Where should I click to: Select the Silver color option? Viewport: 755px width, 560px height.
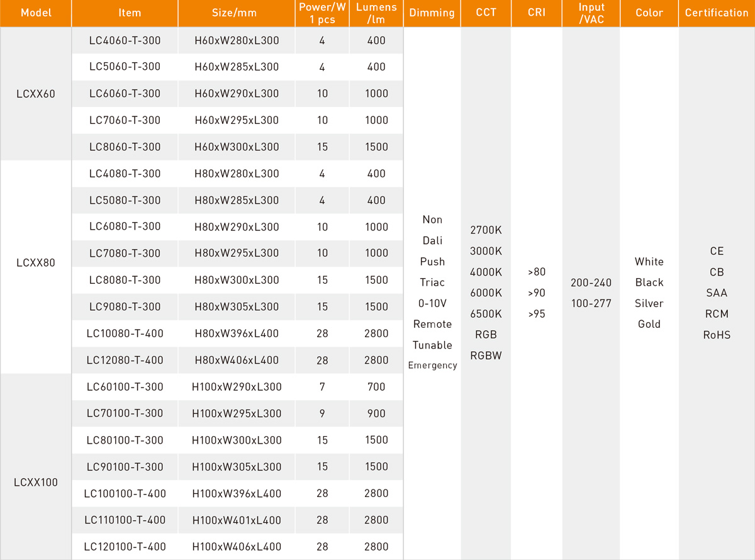tap(649, 303)
